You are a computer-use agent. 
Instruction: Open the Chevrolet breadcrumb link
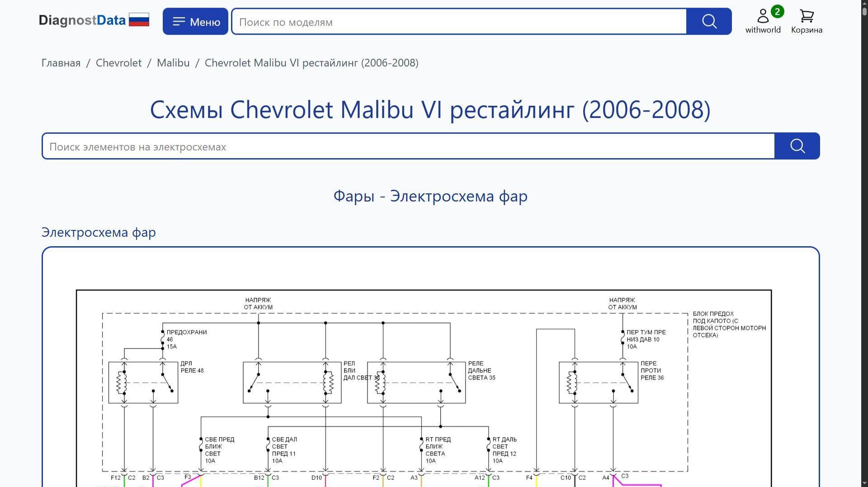pos(118,63)
